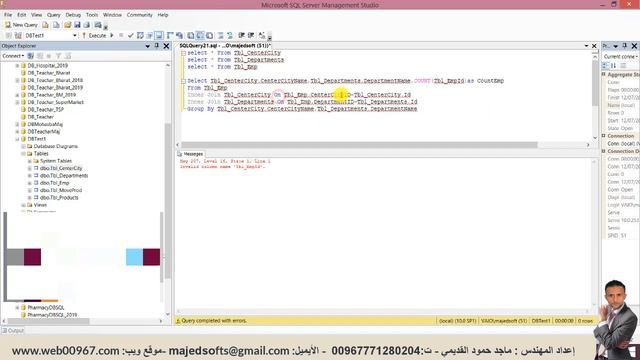Open the Query menu
This screenshot has width=640, height=360.
[x=53, y=15]
